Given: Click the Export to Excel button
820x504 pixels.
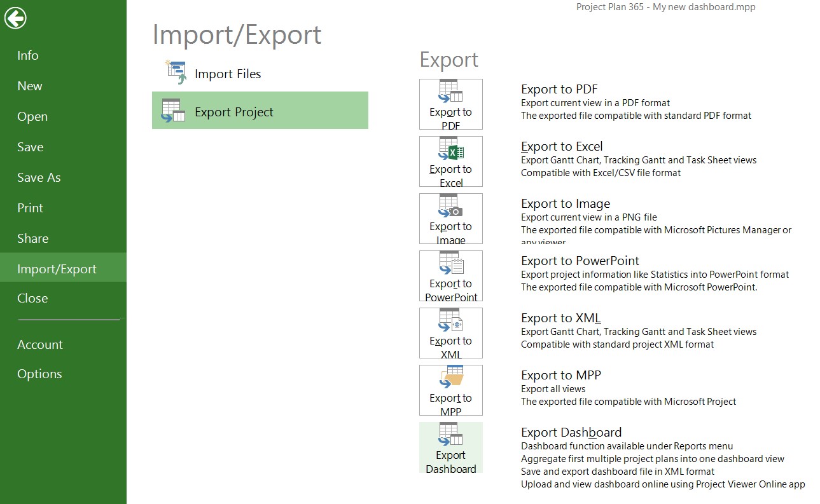Looking at the screenshot, I should tap(450, 161).
